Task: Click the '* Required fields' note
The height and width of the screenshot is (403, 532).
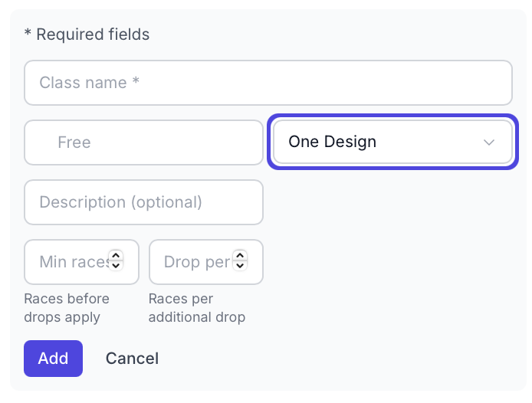Action: tap(87, 34)
